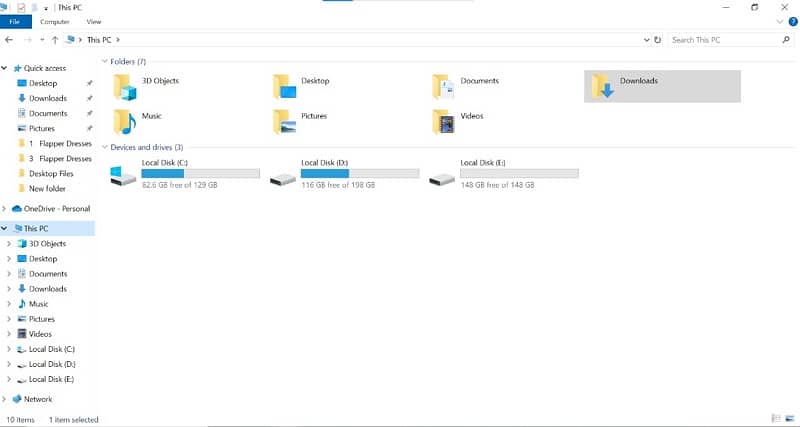Screen dimensions: 800x427
Task: Switch to details view in status bar
Action: [x=776, y=418]
